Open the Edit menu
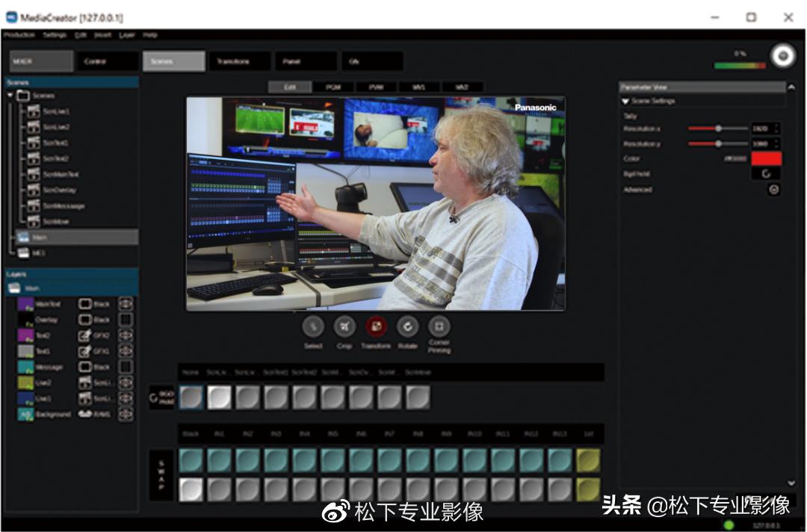 click(80, 35)
